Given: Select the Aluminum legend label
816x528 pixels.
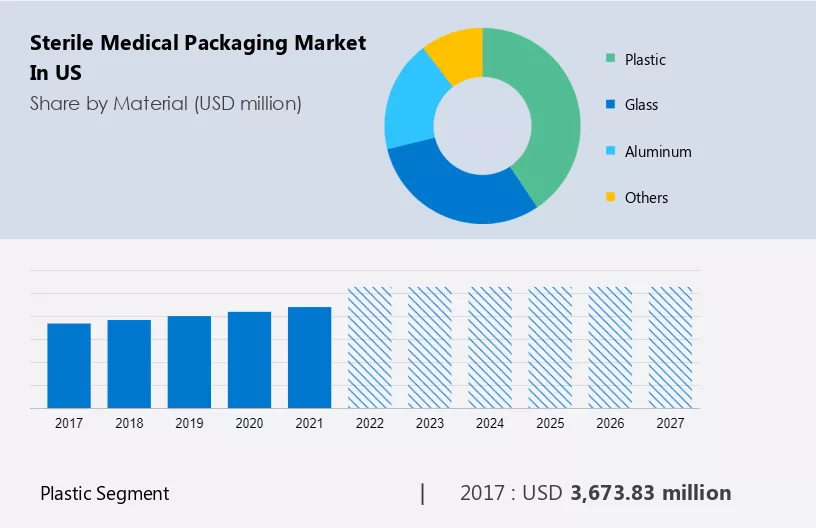Looking at the screenshot, I should [658, 151].
